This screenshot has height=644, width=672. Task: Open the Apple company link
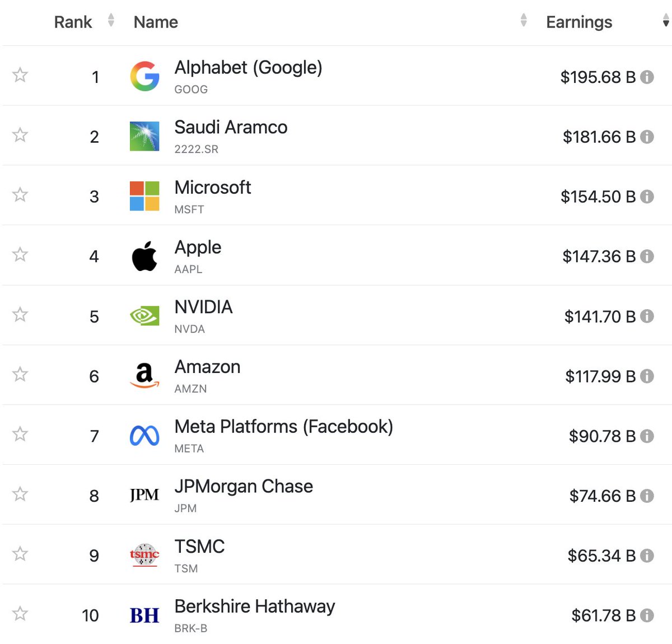click(x=198, y=248)
